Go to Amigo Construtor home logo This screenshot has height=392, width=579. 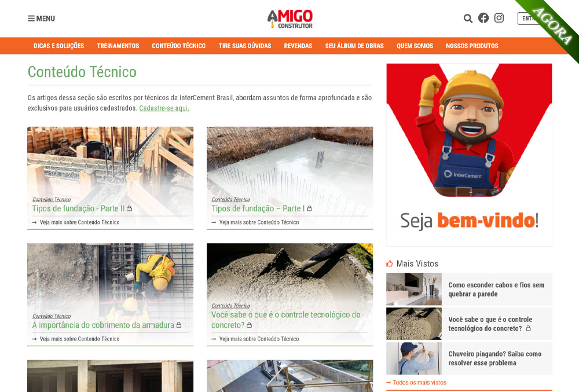[290, 19]
